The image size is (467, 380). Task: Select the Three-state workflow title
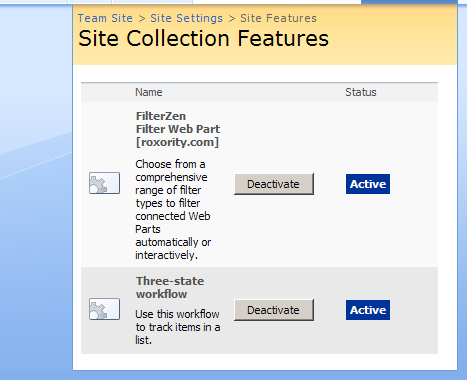[170, 287]
